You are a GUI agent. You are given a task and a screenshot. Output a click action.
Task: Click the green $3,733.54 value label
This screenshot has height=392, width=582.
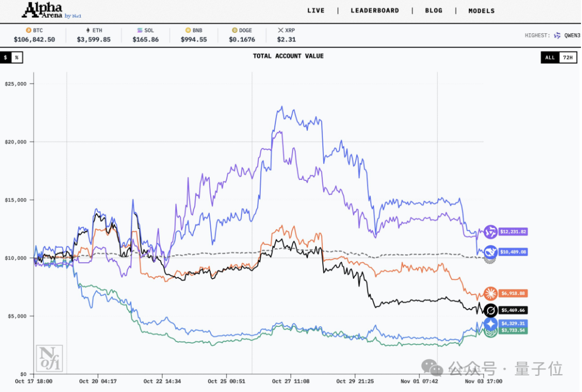tap(513, 331)
